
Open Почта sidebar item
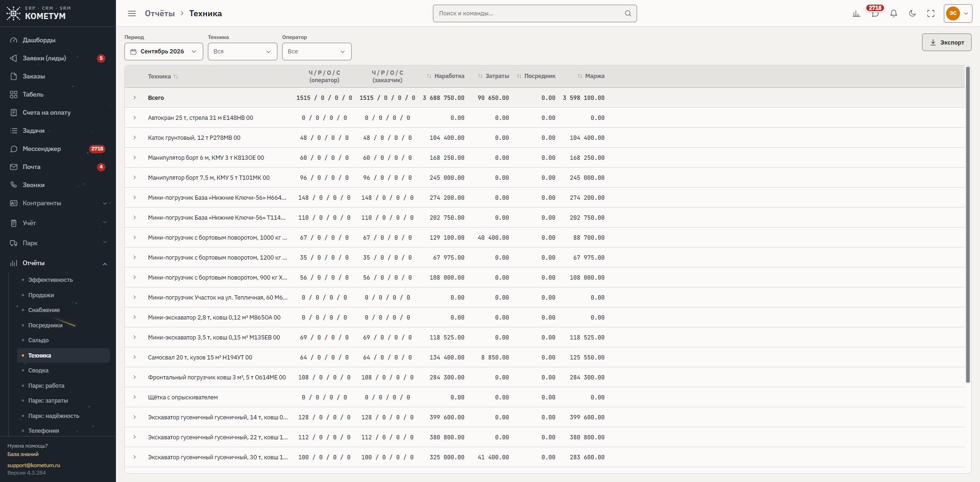58,167
